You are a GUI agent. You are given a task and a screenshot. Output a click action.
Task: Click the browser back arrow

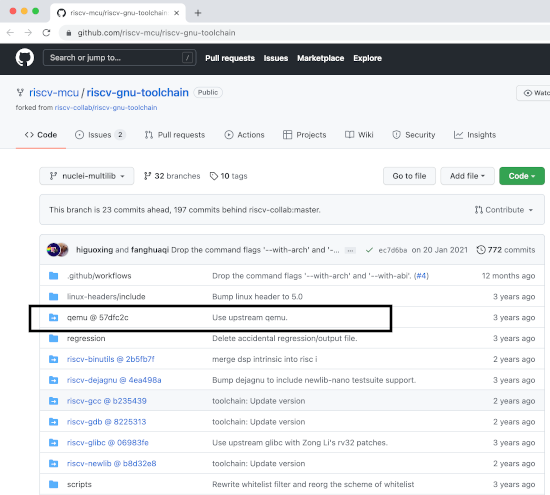tap(10, 33)
